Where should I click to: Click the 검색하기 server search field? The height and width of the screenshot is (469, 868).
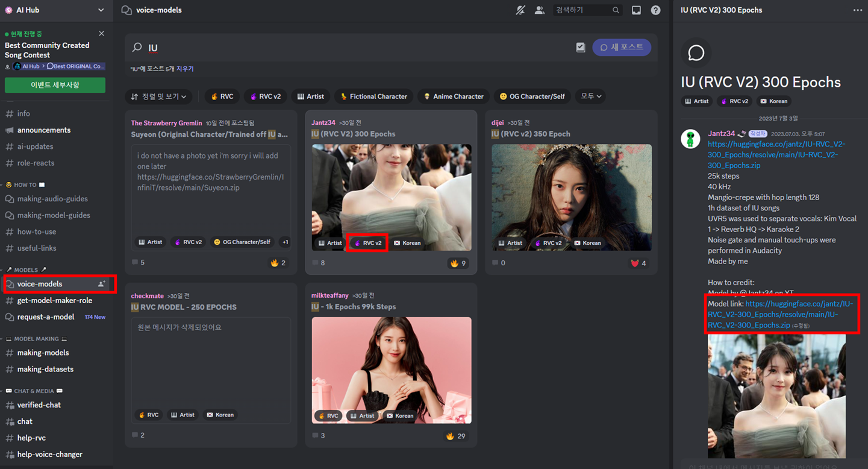pyautogui.click(x=587, y=10)
